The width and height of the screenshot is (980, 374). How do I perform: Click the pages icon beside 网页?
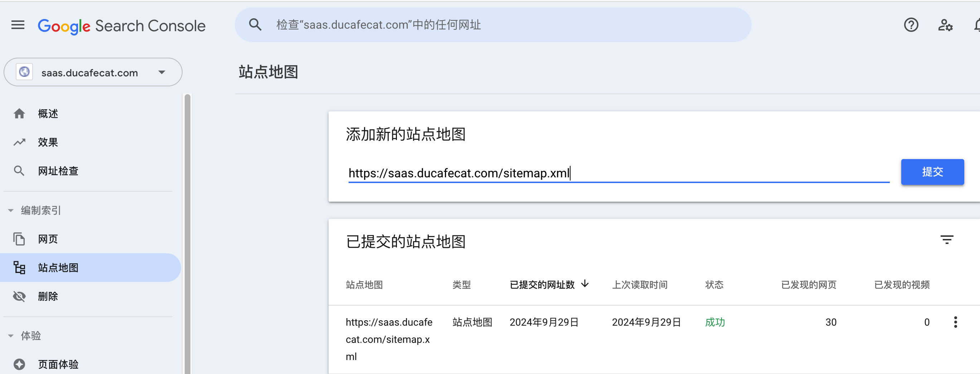tap(19, 239)
